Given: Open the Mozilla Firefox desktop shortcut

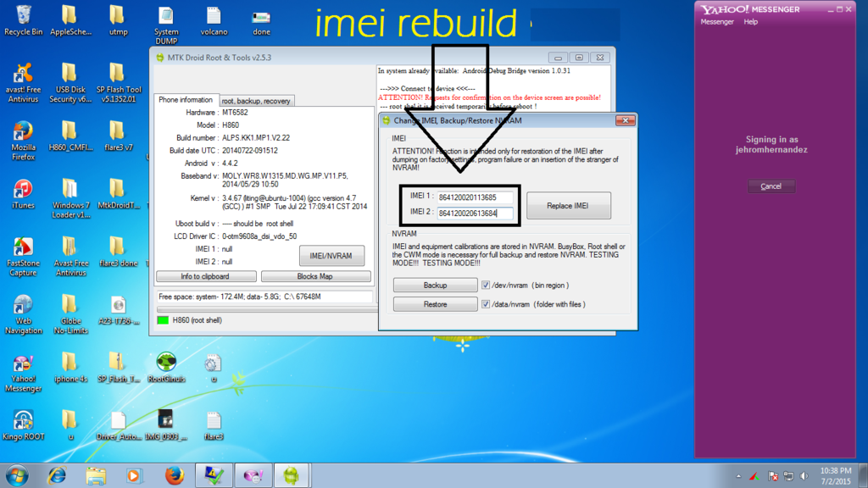Looking at the screenshot, I should tap(23, 134).
